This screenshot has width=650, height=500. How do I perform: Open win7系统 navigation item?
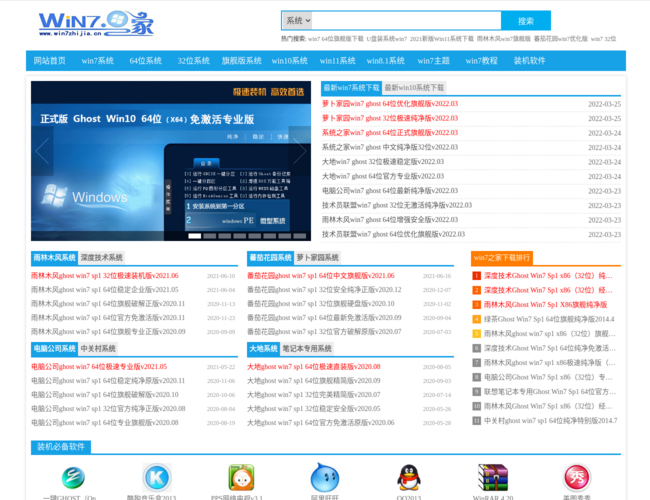click(x=97, y=61)
